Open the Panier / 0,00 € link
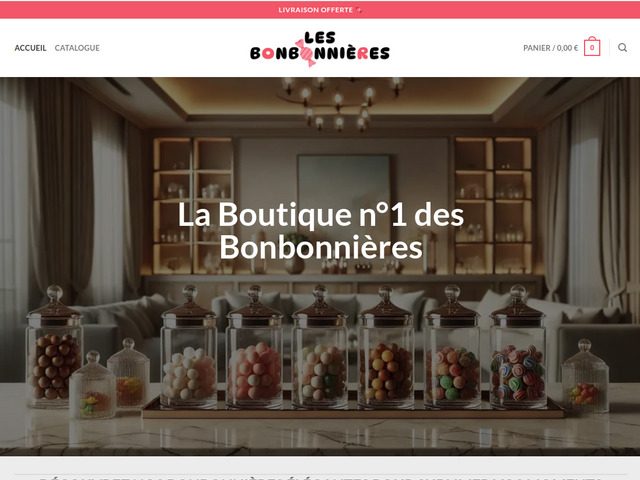 551,48
